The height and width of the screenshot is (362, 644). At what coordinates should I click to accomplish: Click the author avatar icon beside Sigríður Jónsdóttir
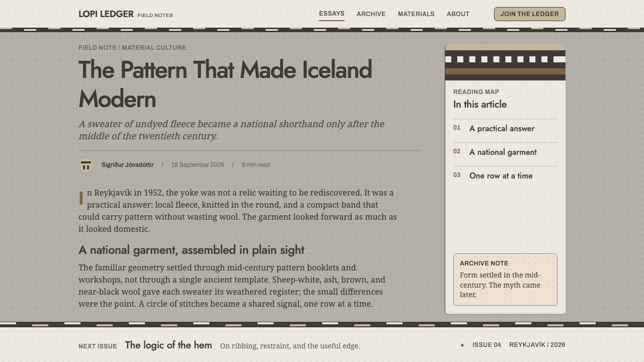pos(86,165)
